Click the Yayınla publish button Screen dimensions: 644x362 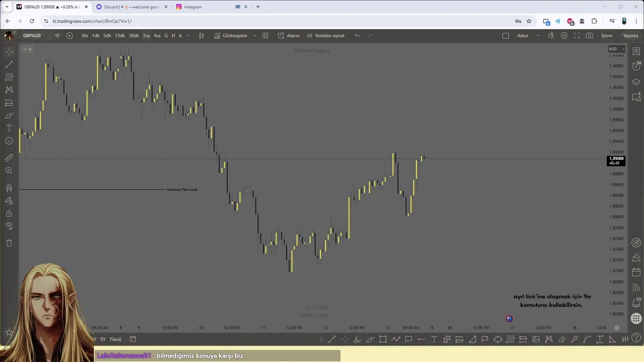pos(630,36)
